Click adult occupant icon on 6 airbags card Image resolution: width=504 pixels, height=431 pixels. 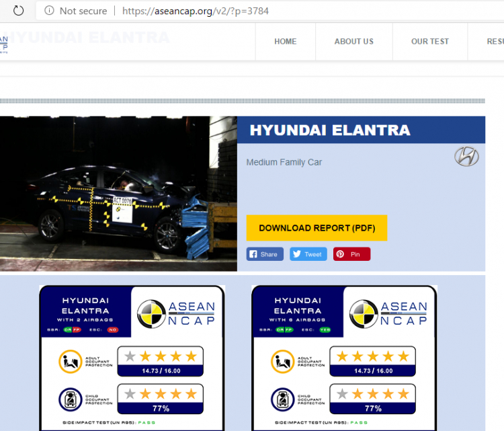pyautogui.click(x=282, y=362)
